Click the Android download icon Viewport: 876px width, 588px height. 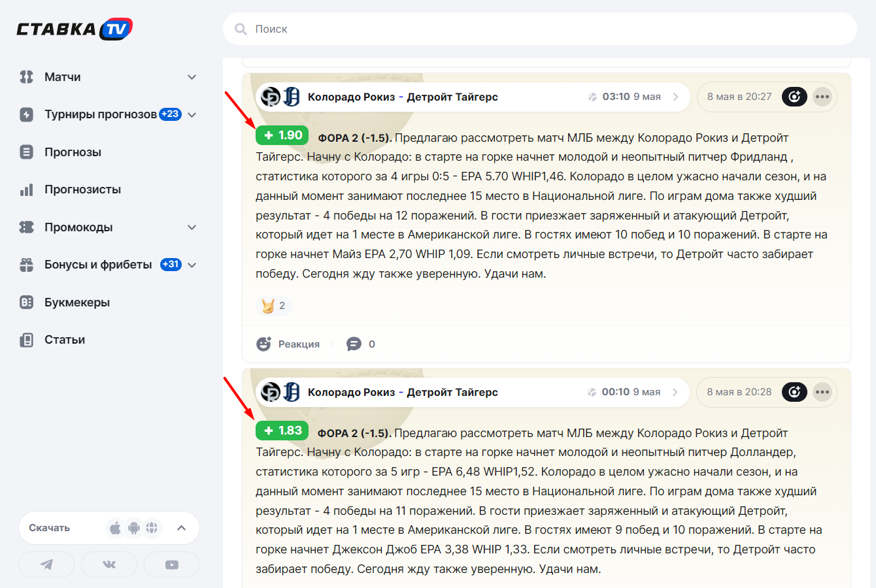[x=134, y=528]
